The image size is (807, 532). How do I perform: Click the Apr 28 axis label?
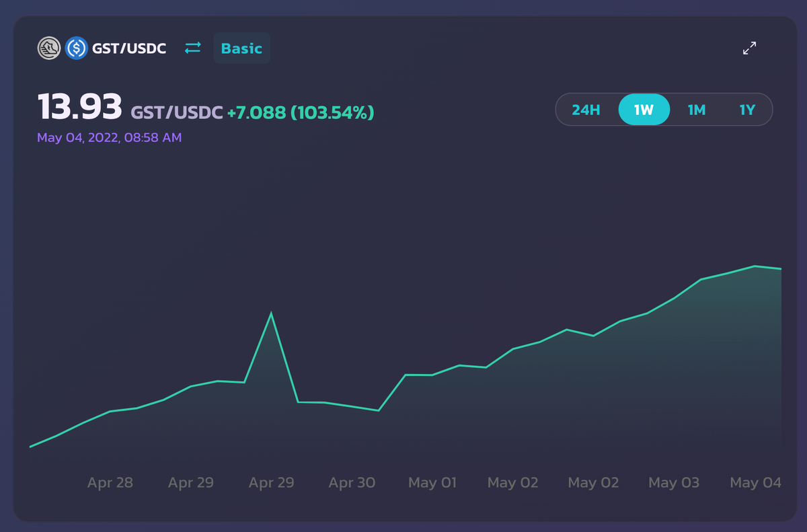pyautogui.click(x=110, y=483)
